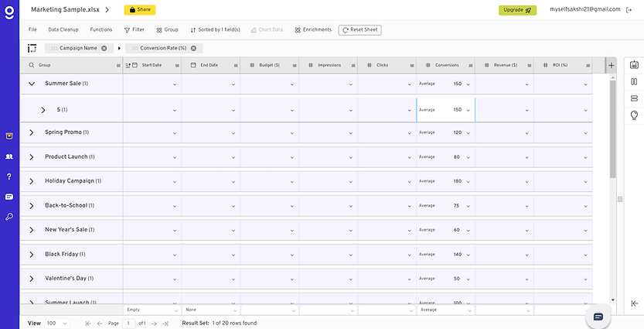Open the help question mark icon
Viewport: 644px width, 329px height.
[x=9, y=176]
